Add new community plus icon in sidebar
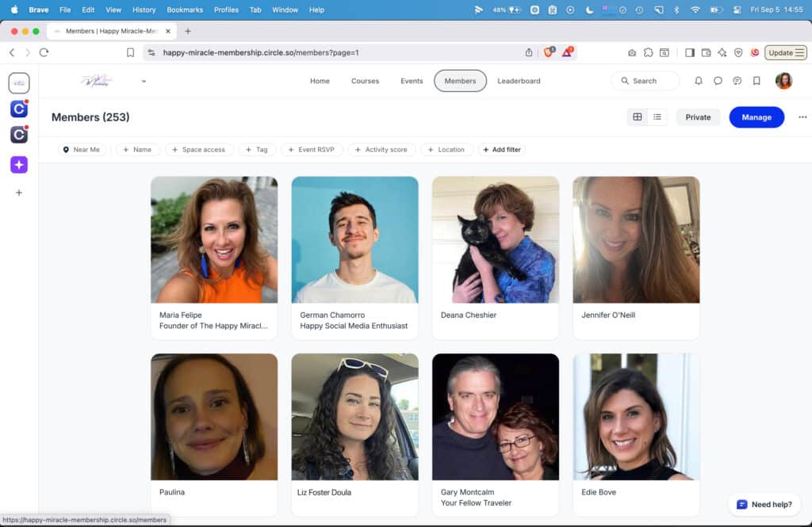This screenshot has height=527, width=812. (19, 193)
